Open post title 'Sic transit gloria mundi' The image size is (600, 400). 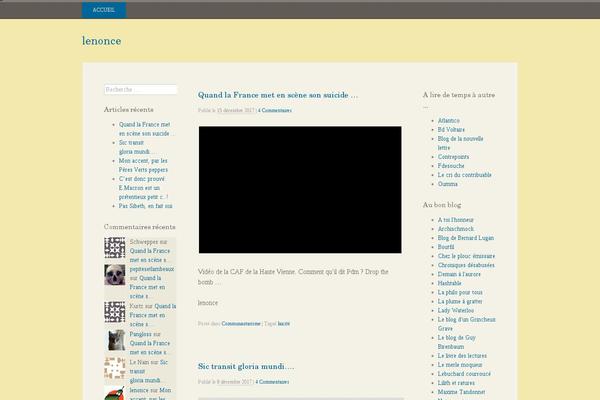click(246, 366)
